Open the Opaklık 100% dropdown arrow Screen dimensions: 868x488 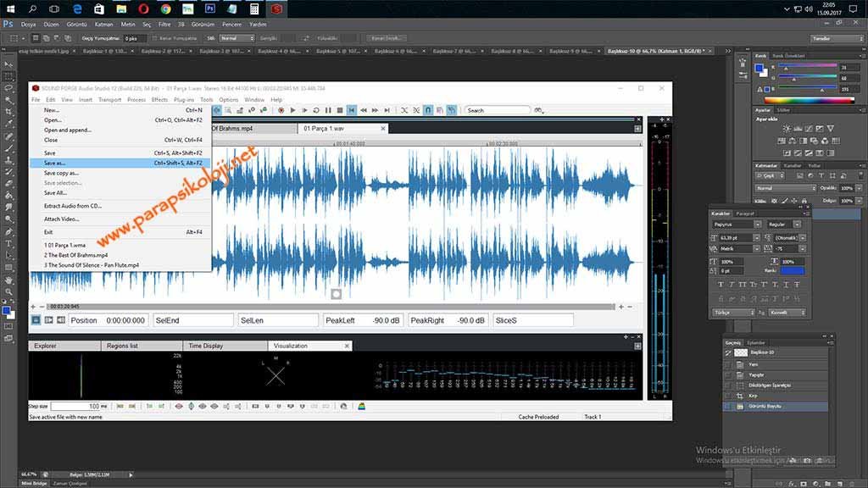(859, 189)
